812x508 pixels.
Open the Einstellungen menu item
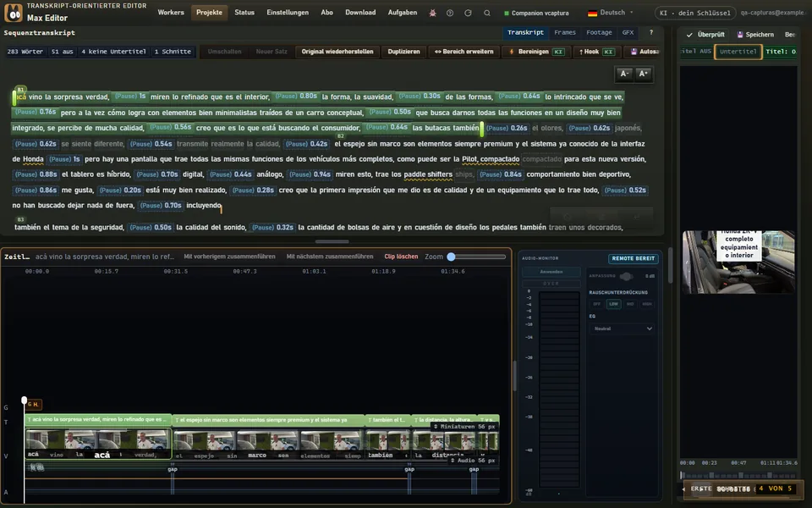pyautogui.click(x=288, y=13)
